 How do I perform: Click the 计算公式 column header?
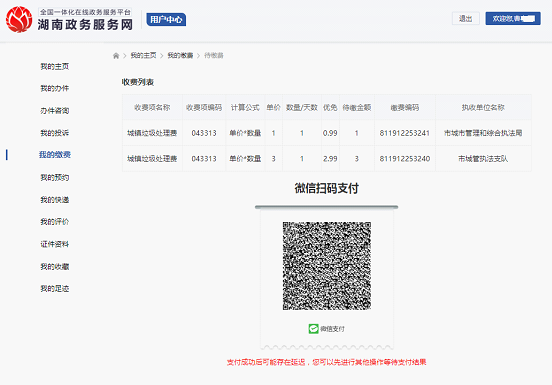pyautogui.click(x=245, y=107)
